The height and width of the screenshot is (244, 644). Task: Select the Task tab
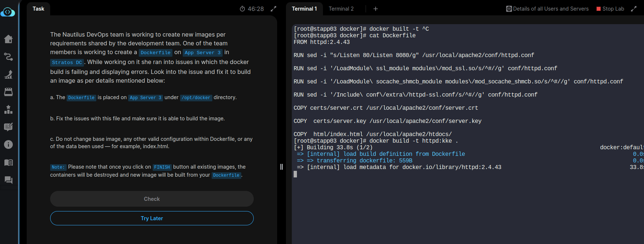pos(38,9)
